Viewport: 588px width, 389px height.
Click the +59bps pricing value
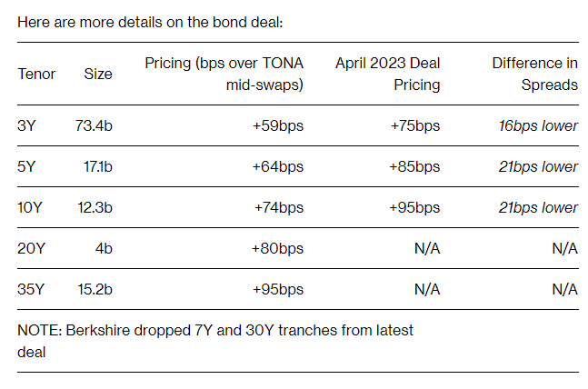pyautogui.click(x=278, y=125)
